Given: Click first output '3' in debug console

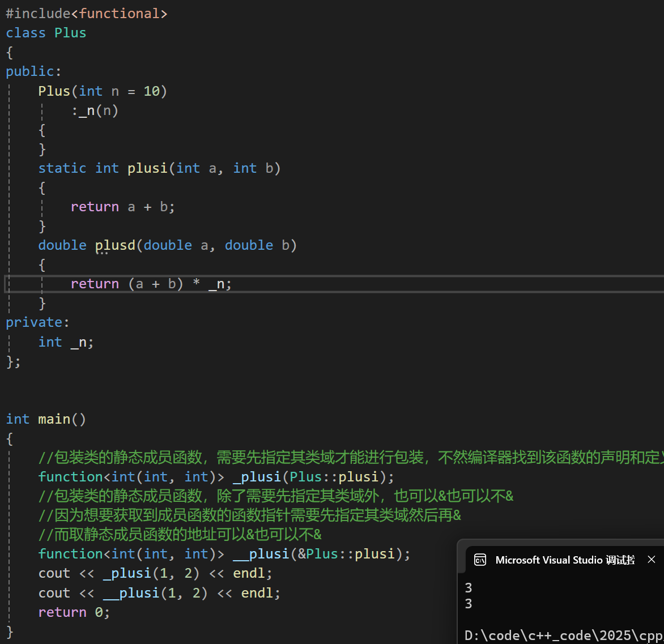Looking at the screenshot, I should [x=469, y=588].
